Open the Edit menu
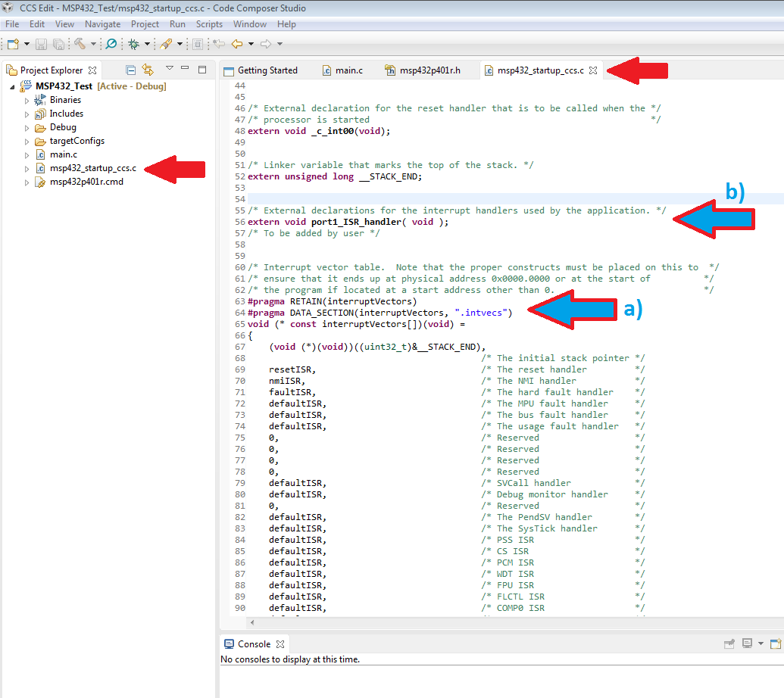 [x=37, y=24]
